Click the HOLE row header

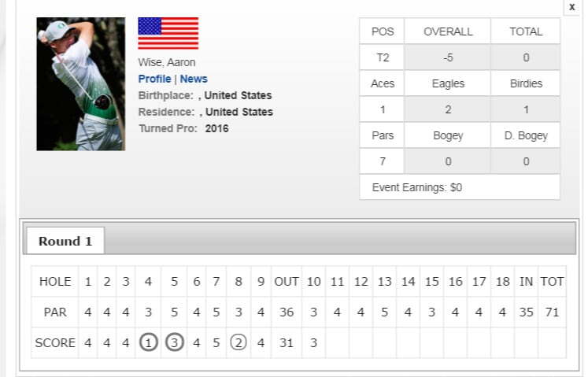coord(55,281)
